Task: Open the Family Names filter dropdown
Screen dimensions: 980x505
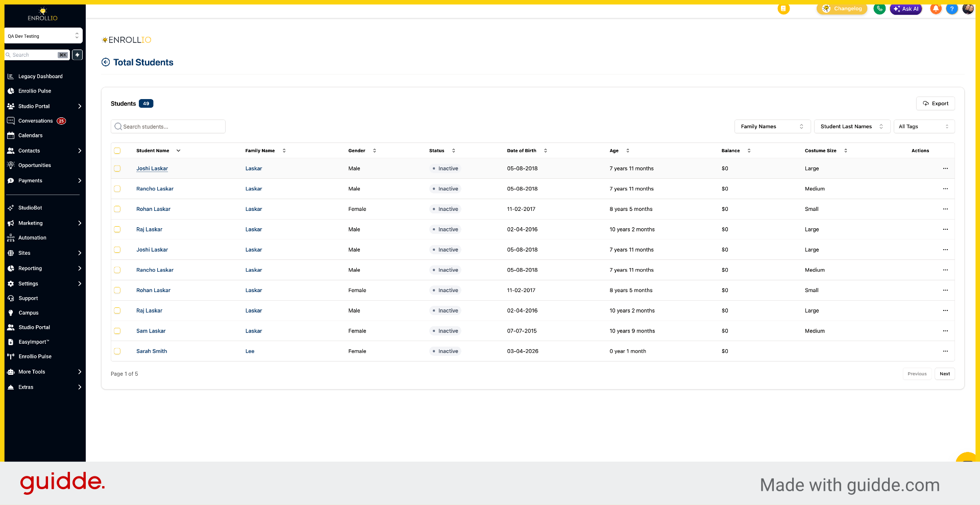Action: (772, 127)
